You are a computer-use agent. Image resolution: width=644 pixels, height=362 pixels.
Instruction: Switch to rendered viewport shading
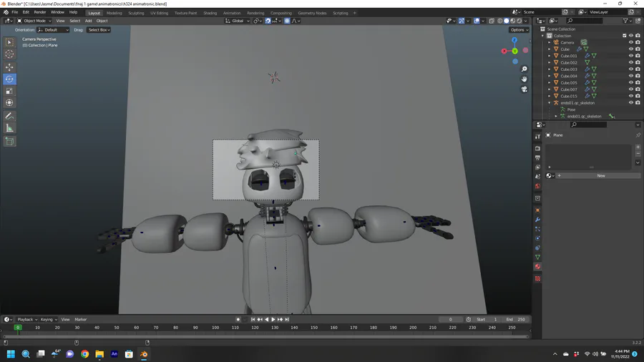519,21
